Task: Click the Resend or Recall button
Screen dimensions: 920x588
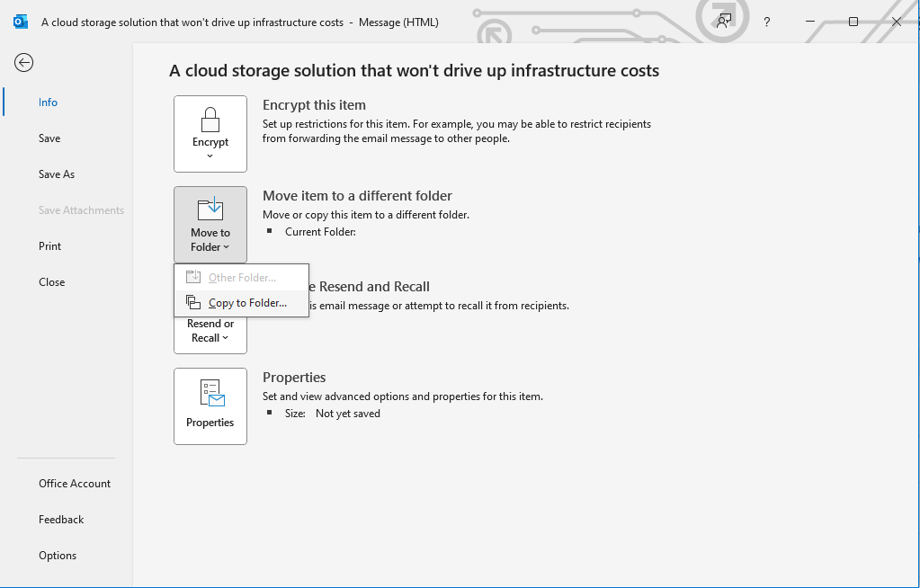Action: coord(210,330)
